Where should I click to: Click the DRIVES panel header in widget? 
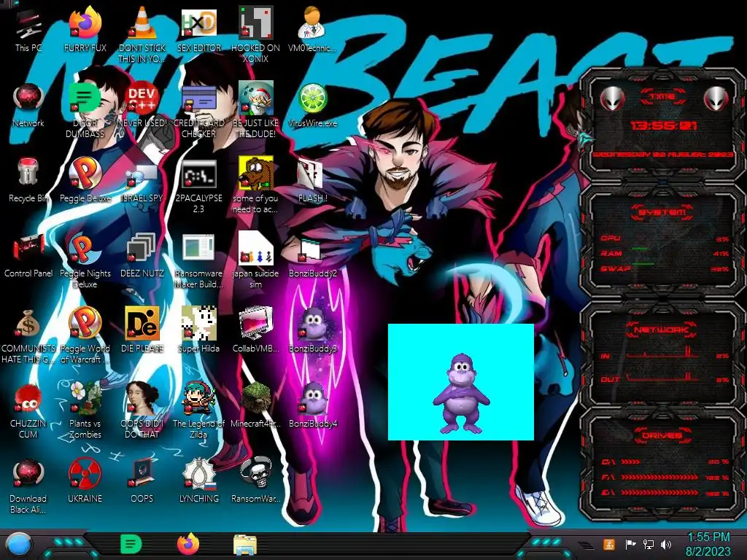(662, 435)
